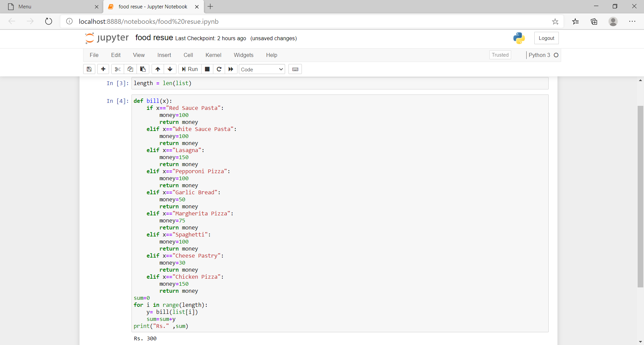Move selected cell up
Viewport: 644px width, 345px height.
tap(158, 69)
